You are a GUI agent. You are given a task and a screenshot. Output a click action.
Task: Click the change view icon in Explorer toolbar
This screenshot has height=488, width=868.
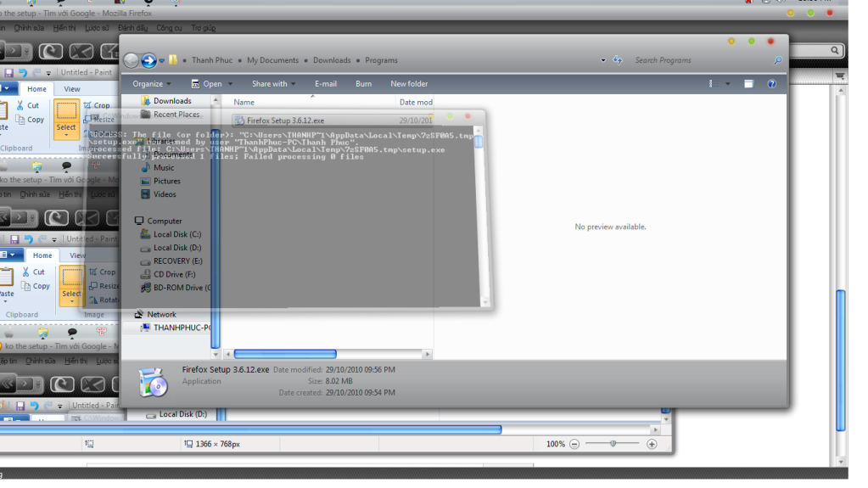714,84
